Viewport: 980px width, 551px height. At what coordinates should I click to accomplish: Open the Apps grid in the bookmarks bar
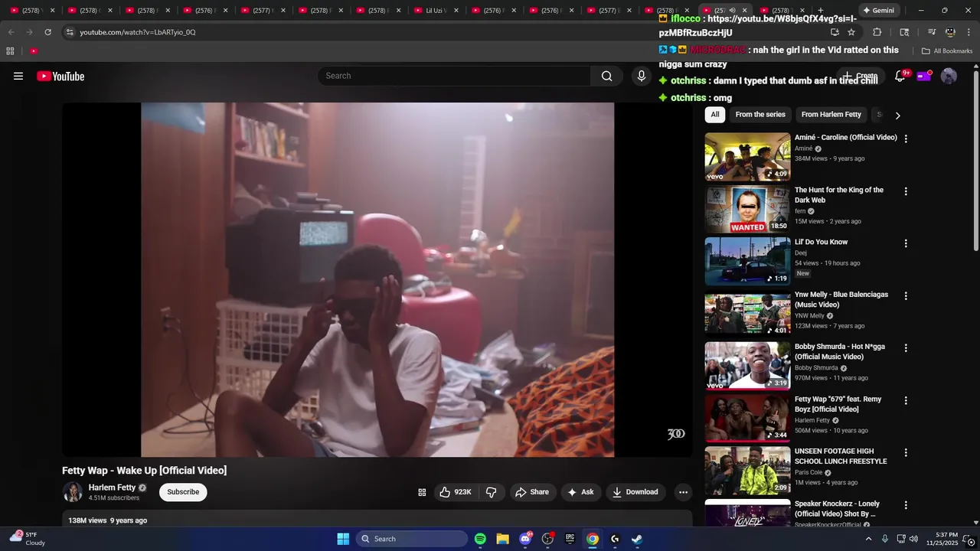(10, 51)
